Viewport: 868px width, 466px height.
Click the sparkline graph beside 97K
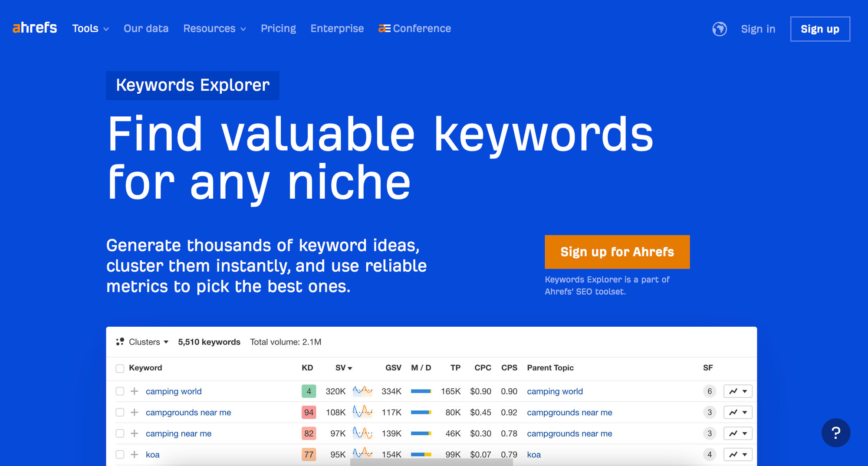click(x=362, y=433)
